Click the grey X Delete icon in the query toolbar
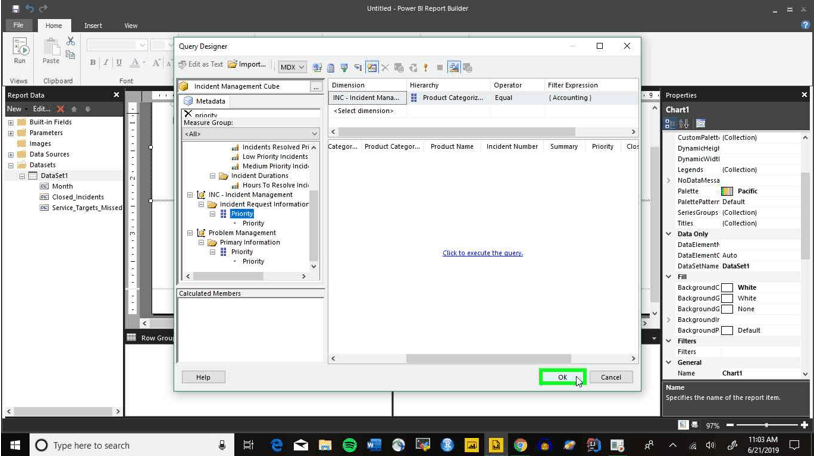 (385, 67)
